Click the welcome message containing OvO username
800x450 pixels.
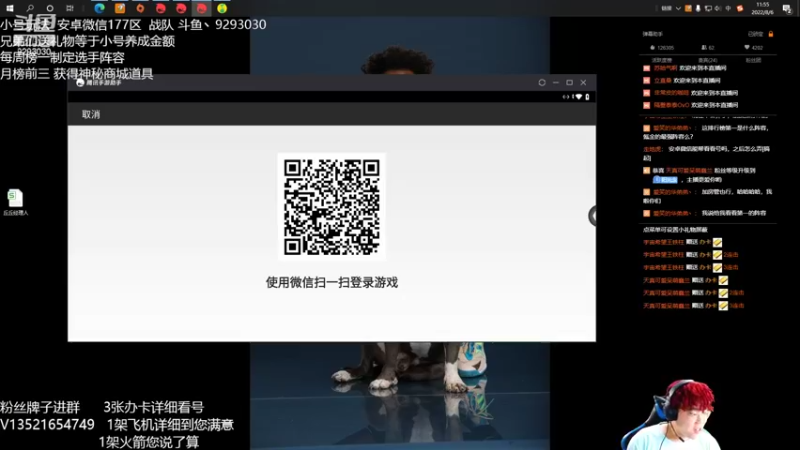click(x=692, y=105)
